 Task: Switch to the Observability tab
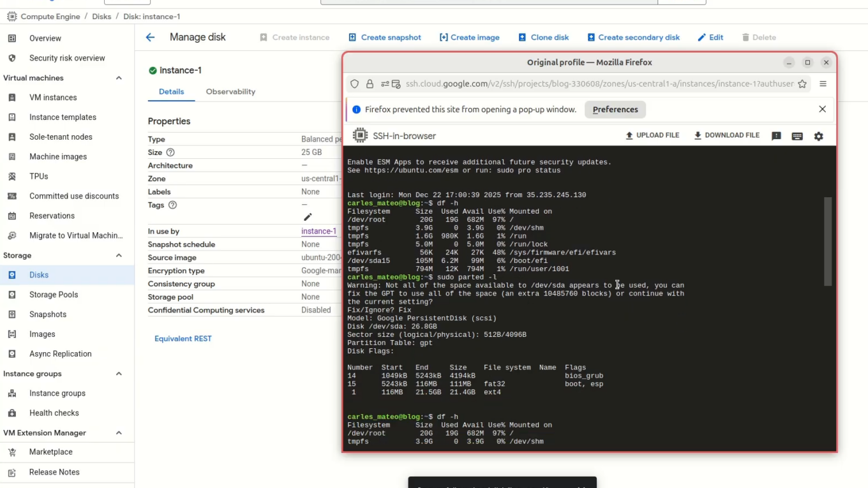[230, 92]
